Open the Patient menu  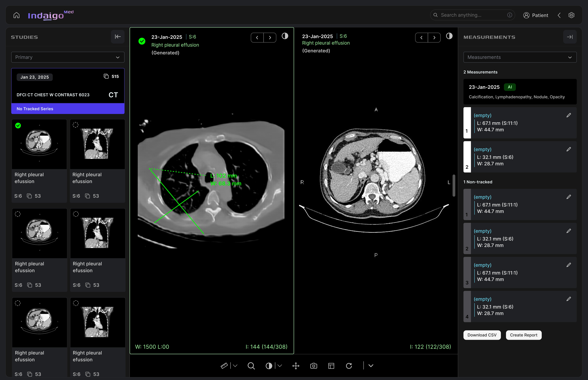(x=536, y=15)
